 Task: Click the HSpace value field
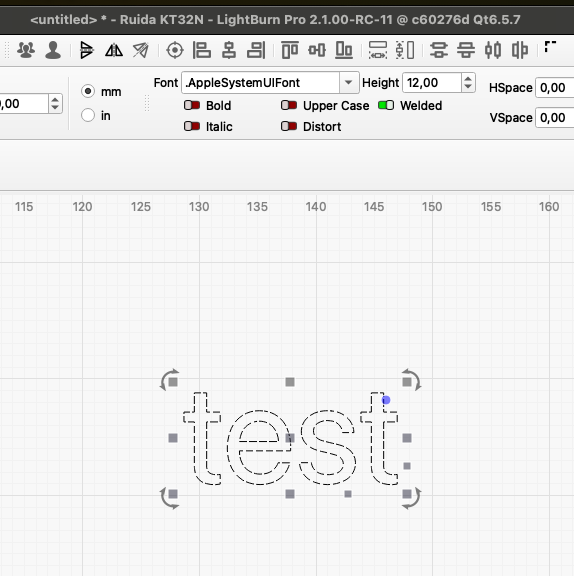pos(555,88)
